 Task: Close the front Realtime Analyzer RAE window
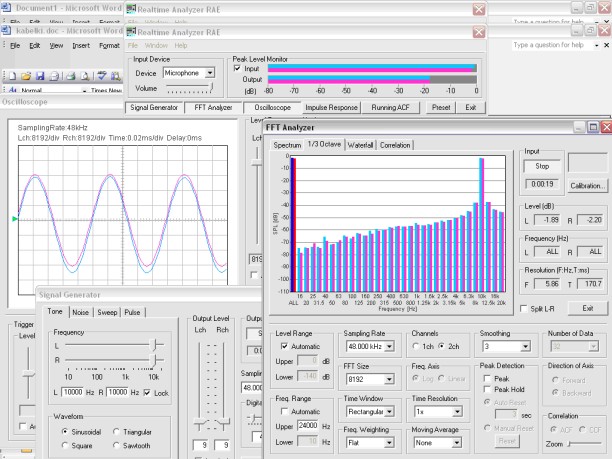pyautogui.click(x=479, y=32)
